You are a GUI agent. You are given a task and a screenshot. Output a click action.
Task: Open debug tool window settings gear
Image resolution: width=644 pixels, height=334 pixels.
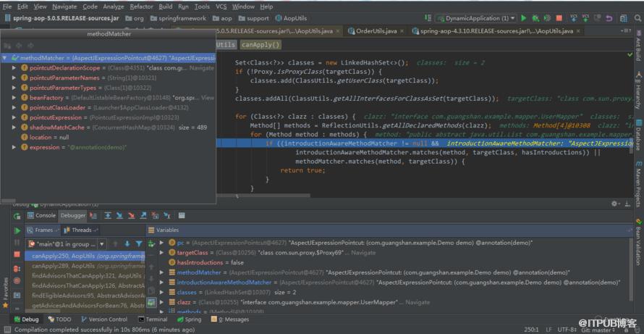click(614, 204)
